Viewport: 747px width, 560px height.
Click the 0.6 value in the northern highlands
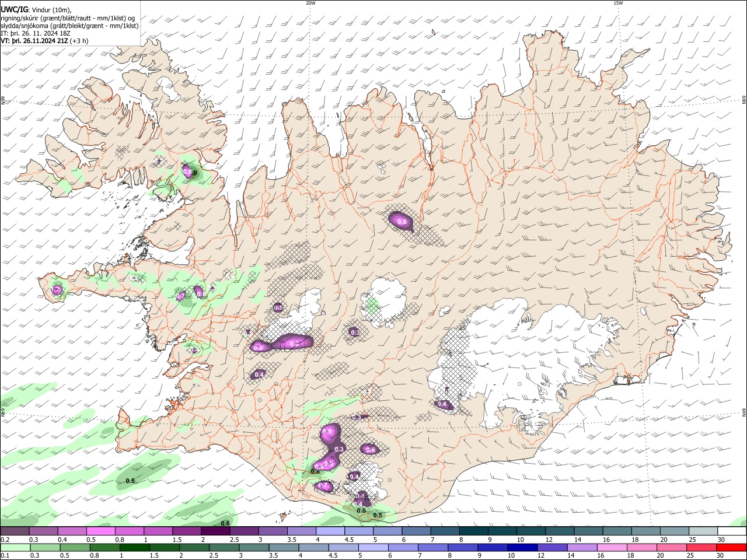tap(402, 222)
